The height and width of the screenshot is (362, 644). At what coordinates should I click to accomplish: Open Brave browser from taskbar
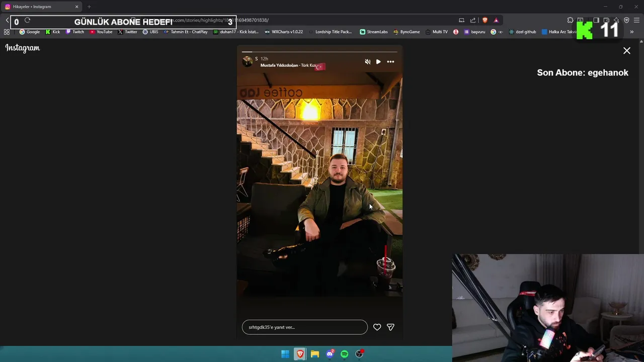click(x=300, y=354)
